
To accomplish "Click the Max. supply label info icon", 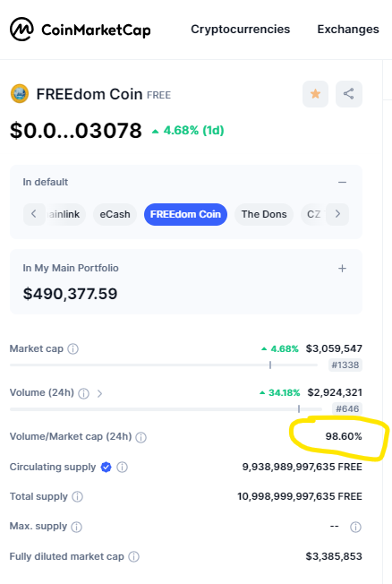I will coord(76,527).
